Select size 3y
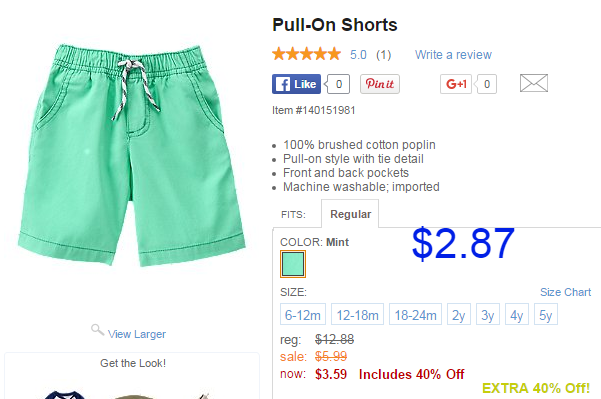The height and width of the screenshot is (399, 601). [x=488, y=314]
